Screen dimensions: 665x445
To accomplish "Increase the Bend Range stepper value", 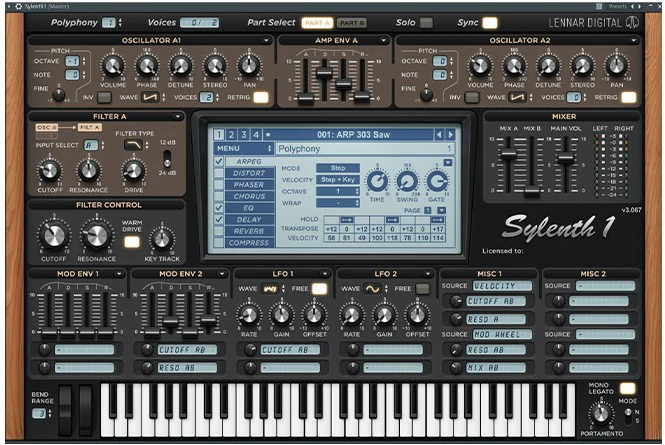I will click(x=50, y=411).
